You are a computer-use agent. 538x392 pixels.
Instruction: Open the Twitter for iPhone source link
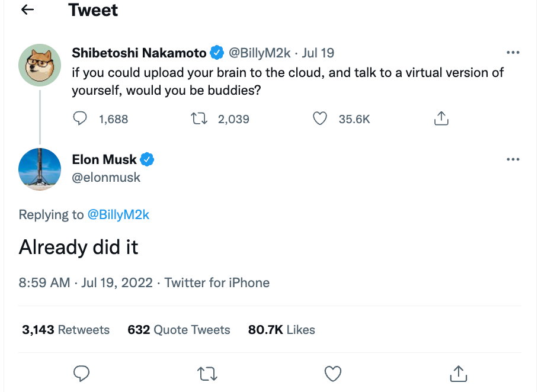click(217, 282)
